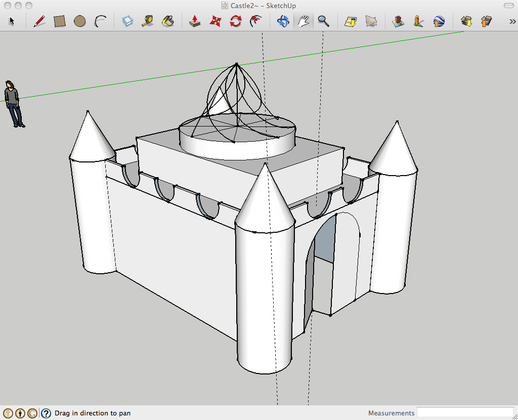This screenshot has width=518, height=420.
Task: Toggle the credits person icon in status bar
Action: tap(20, 413)
